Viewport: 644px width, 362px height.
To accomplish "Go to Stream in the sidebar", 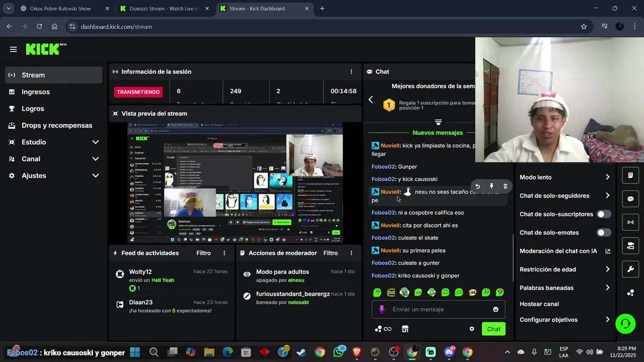I will point(54,75).
